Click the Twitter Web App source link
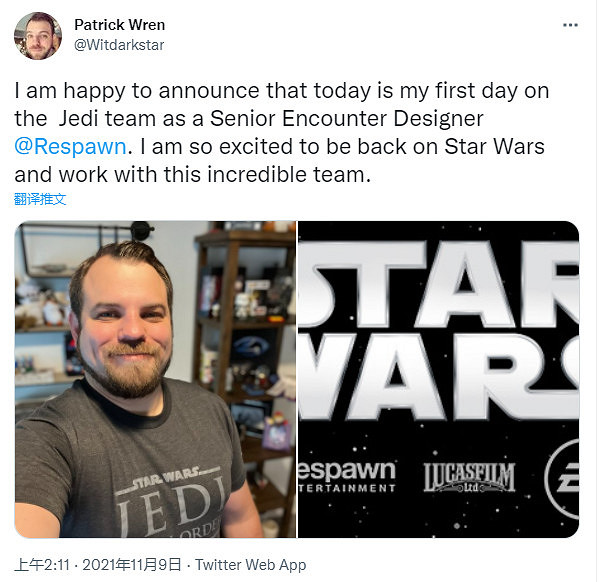The height and width of the screenshot is (582, 599). click(x=251, y=565)
